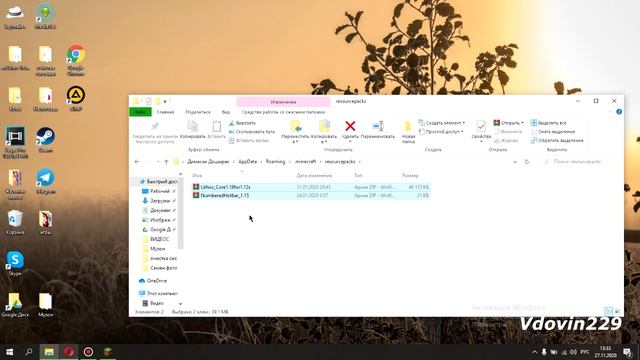
Task: Switch to the Поделиться ribbon tab
Action: (198, 112)
